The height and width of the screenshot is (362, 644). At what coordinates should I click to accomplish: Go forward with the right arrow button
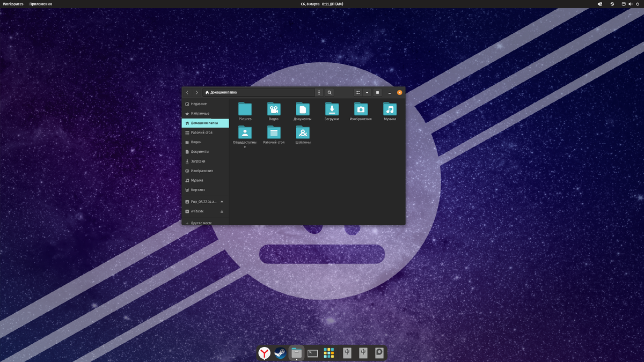coord(197,92)
